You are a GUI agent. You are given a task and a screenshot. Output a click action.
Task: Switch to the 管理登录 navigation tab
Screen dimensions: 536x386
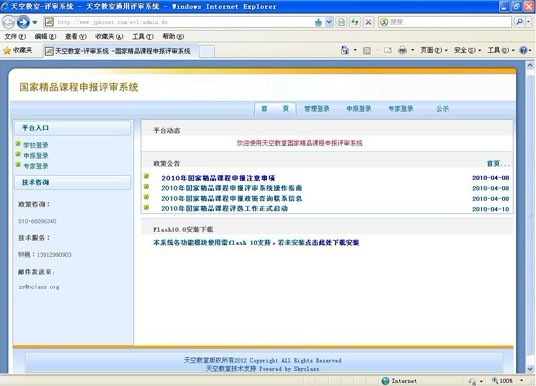[x=317, y=109]
